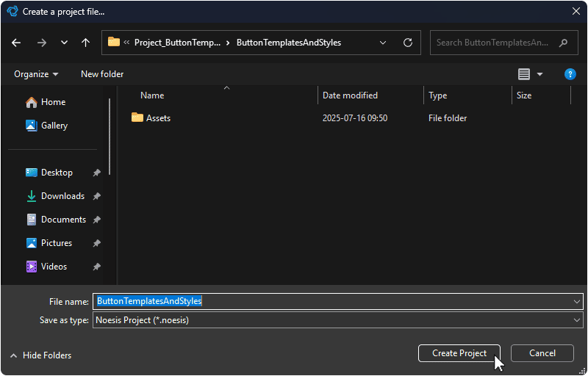Screen dimensions: 588x376
Task: Sort by Size column header
Action: [x=524, y=95]
